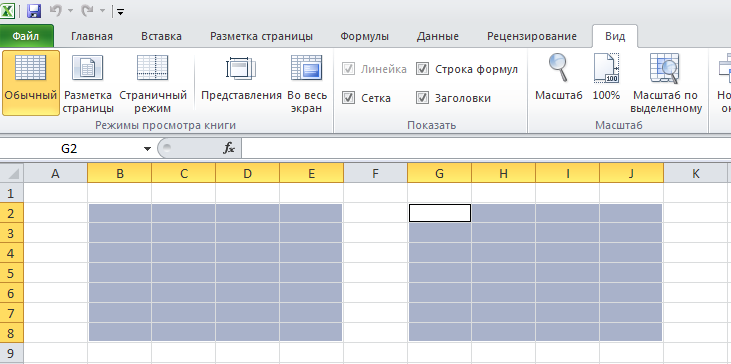Image resolution: width=731 pixels, height=364 pixels.
Task: Toggle the Строка формул checkbox
Action: click(422, 69)
